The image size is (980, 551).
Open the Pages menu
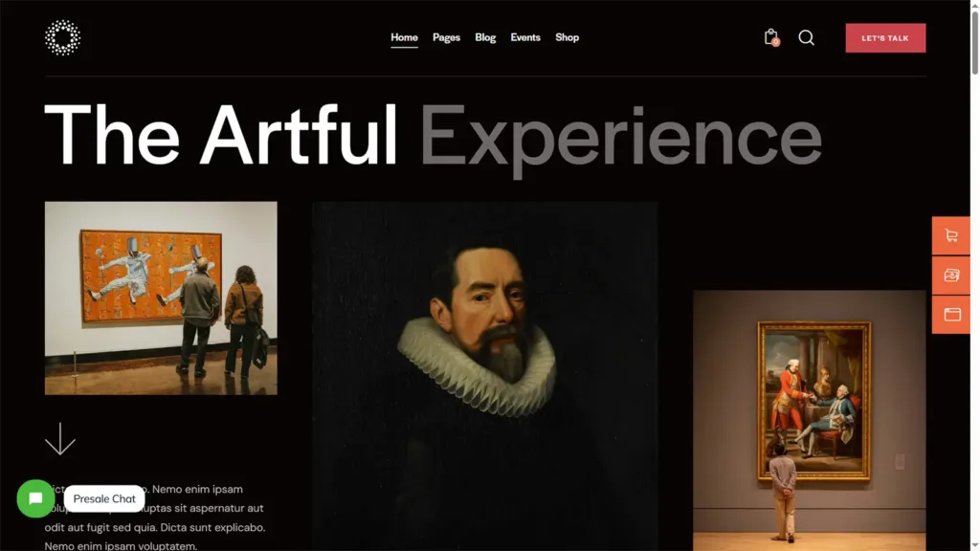[446, 37]
